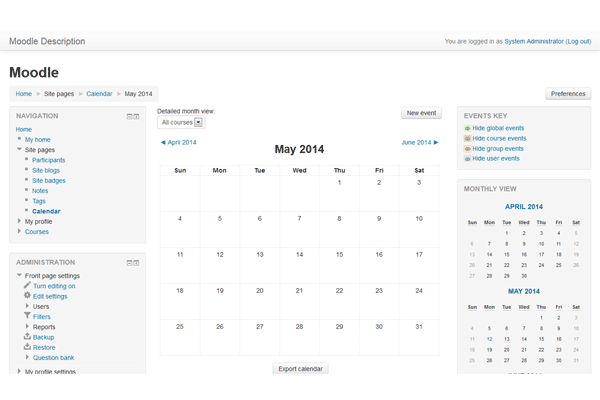Viewport: 600px width, 400px height.
Task: Dock the Administration block to the side
Action: 138,262
